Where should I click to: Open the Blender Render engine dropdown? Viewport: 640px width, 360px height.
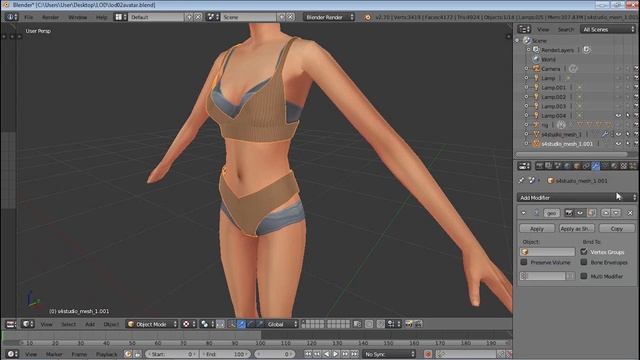pyautogui.click(x=329, y=17)
